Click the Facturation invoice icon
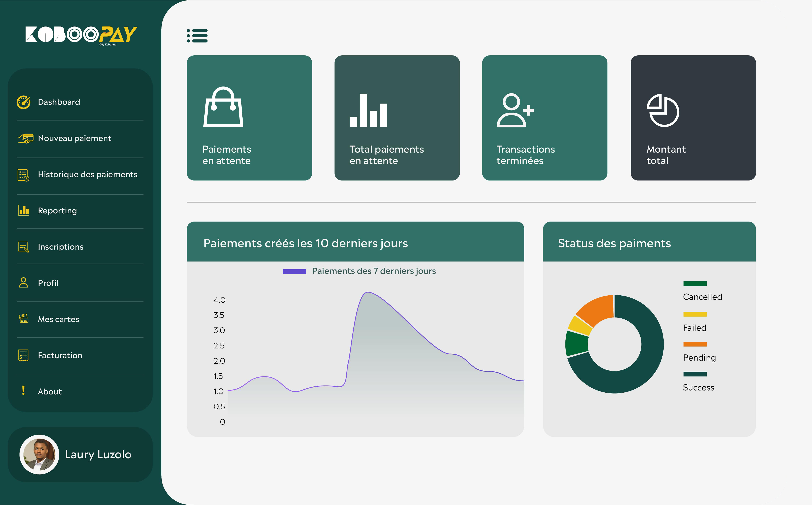The image size is (812, 505). (23, 355)
